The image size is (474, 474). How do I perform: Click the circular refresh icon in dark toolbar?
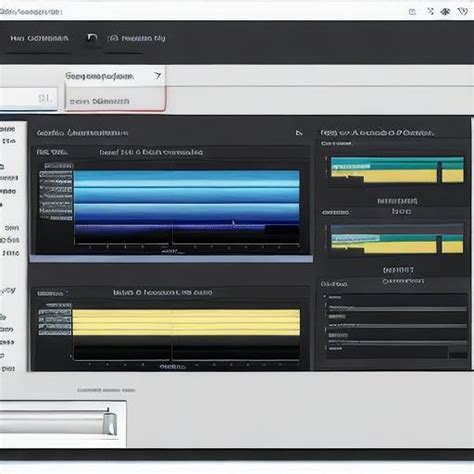coord(91,38)
